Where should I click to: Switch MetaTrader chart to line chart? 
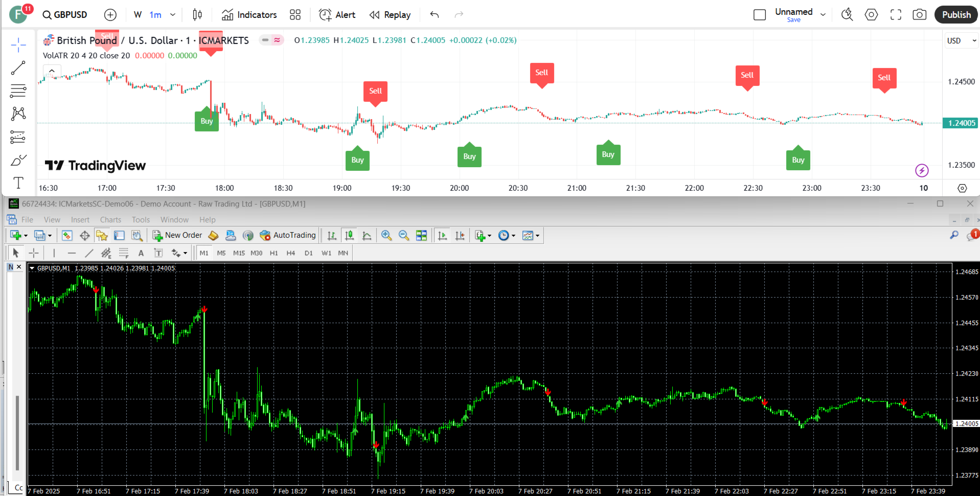pyautogui.click(x=367, y=235)
